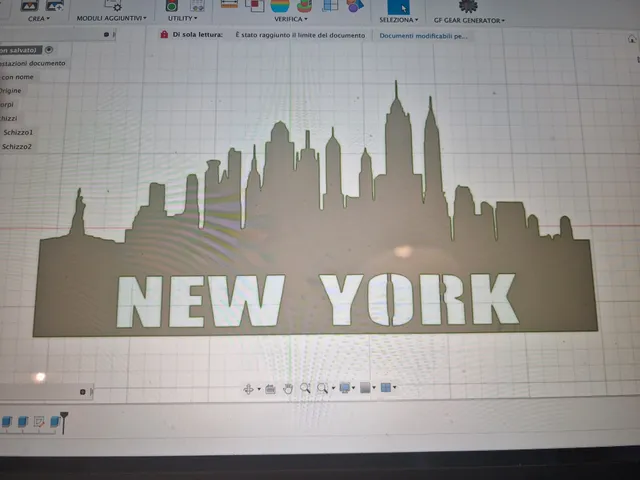Open the 'Documenti modificabili pe...' link

coord(423,36)
